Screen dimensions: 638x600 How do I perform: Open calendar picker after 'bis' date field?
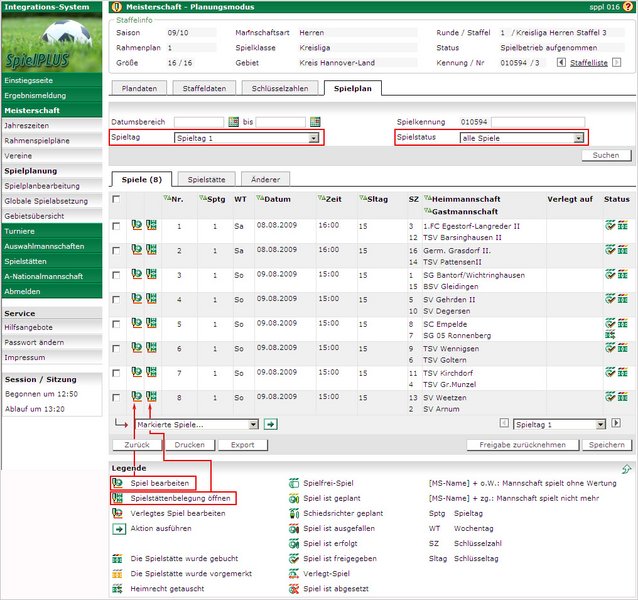pos(315,121)
